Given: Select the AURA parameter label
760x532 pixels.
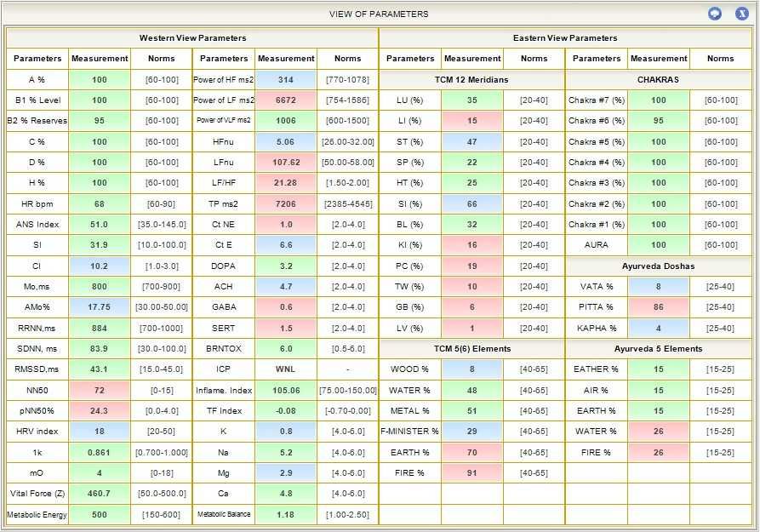Looking at the screenshot, I should tap(597, 245).
